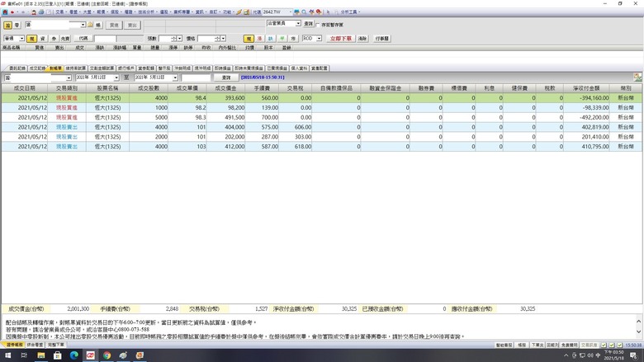Open the notification center icon
This screenshot has width=644, height=362.
634,355
